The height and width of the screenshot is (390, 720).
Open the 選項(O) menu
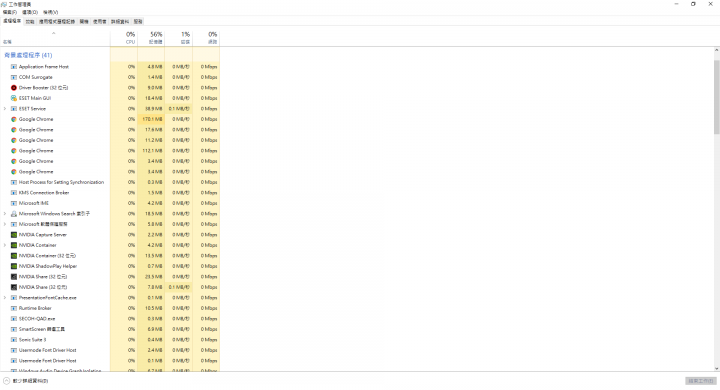pos(30,12)
